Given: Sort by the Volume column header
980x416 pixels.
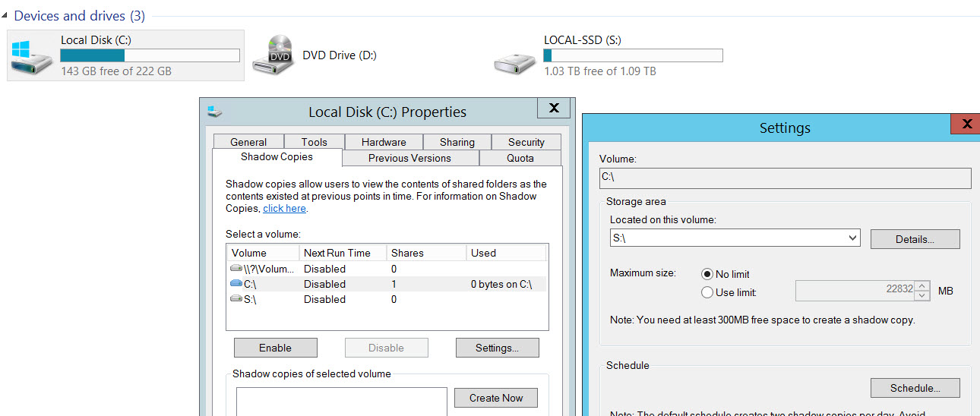Looking at the screenshot, I should (x=262, y=253).
